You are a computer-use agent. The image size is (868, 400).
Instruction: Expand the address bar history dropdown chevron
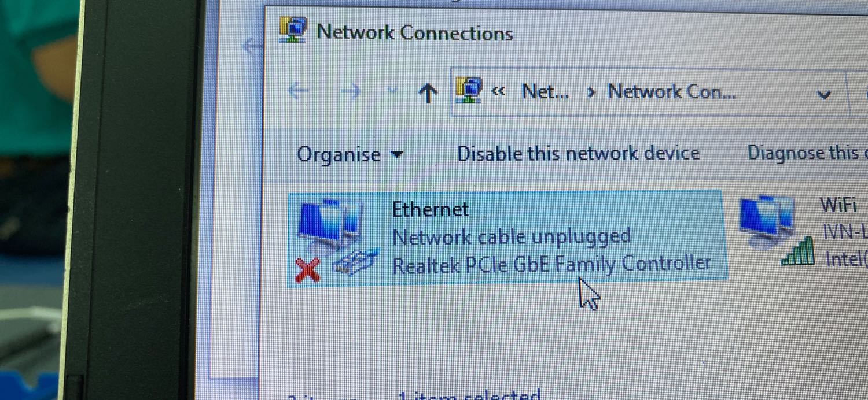pyautogui.click(x=824, y=95)
